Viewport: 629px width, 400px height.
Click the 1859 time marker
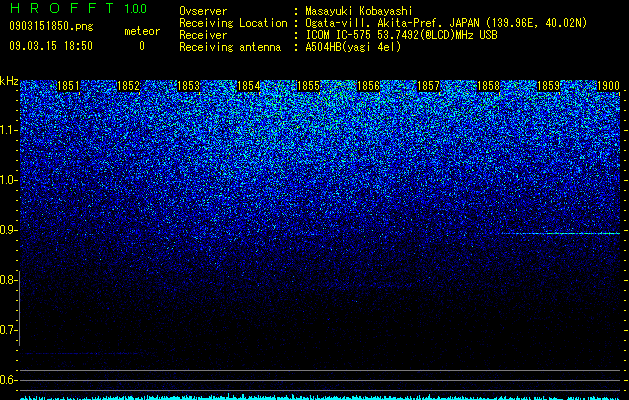tap(548, 86)
